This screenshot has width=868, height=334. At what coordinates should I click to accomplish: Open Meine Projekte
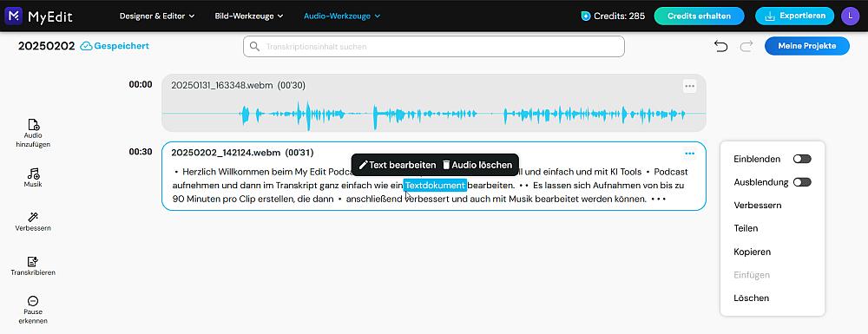coord(807,47)
